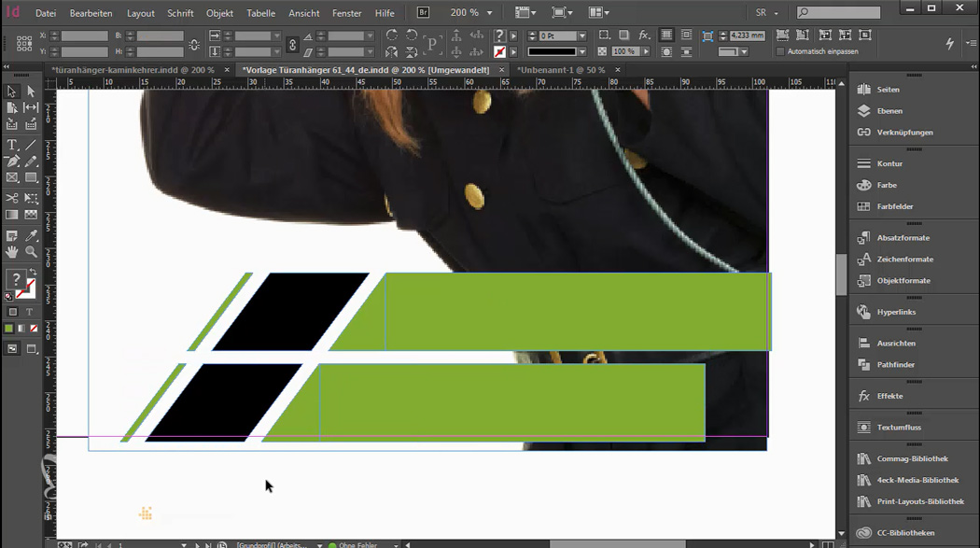The height and width of the screenshot is (548, 980).
Task: Open the control panel flyout menu
Action: pos(971,43)
